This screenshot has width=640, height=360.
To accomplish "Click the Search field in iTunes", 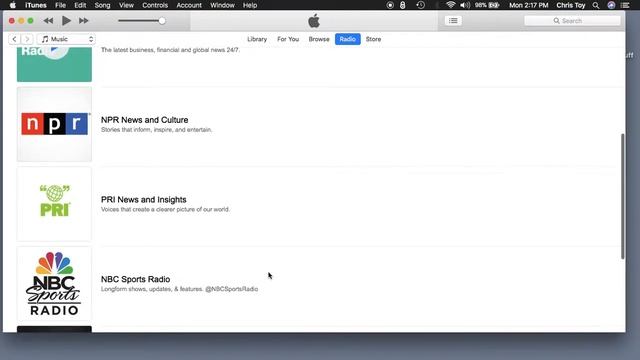I will point(572,20).
